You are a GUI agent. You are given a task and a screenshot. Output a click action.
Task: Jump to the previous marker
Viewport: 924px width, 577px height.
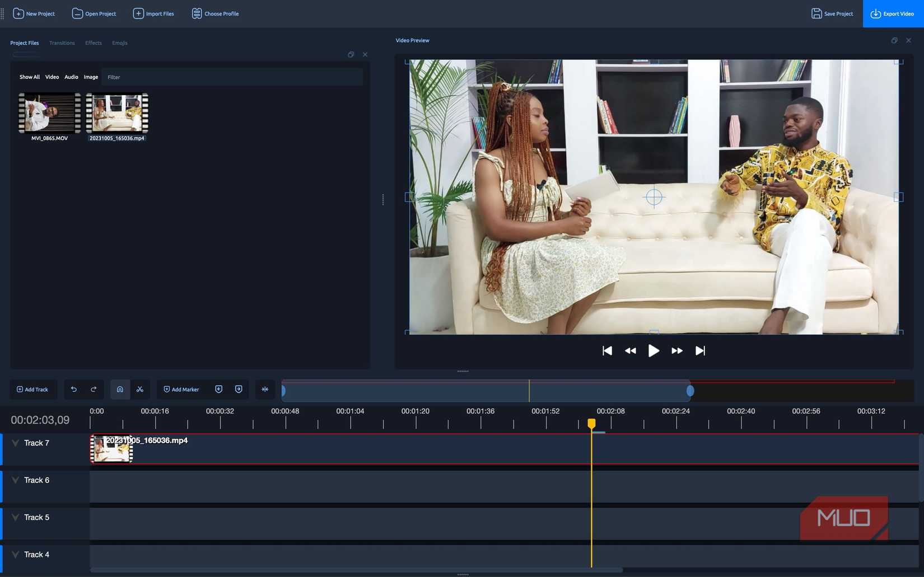pos(219,390)
